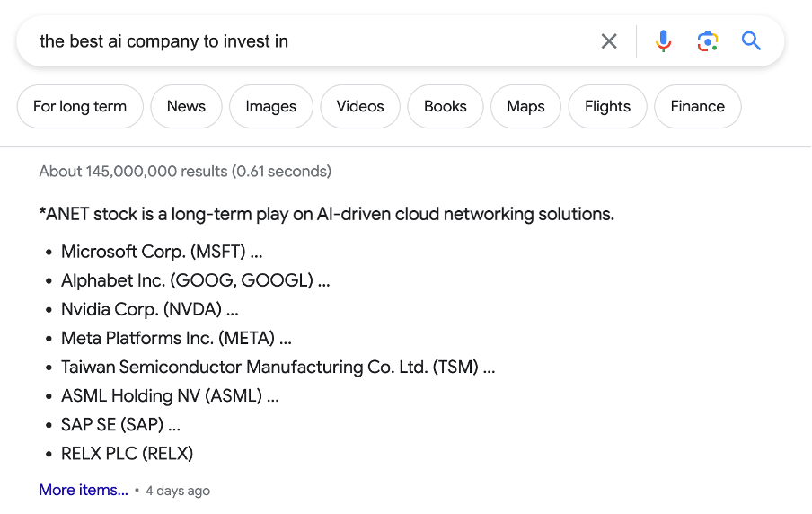Expand the list with "More items..." link
The width and height of the screenshot is (812, 514).
[84, 490]
